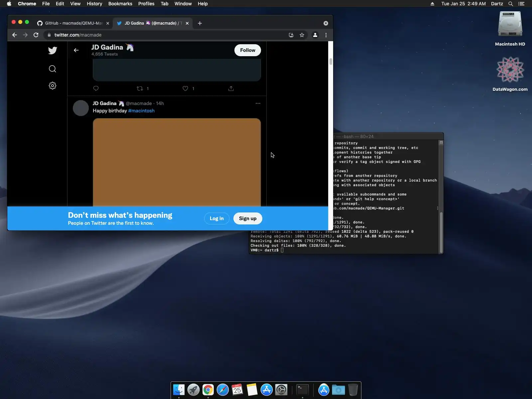The height and width of the screenshot is (399, 532).
Task: Close the JD Gadina Twitter tab
Action: coord(187,23)
